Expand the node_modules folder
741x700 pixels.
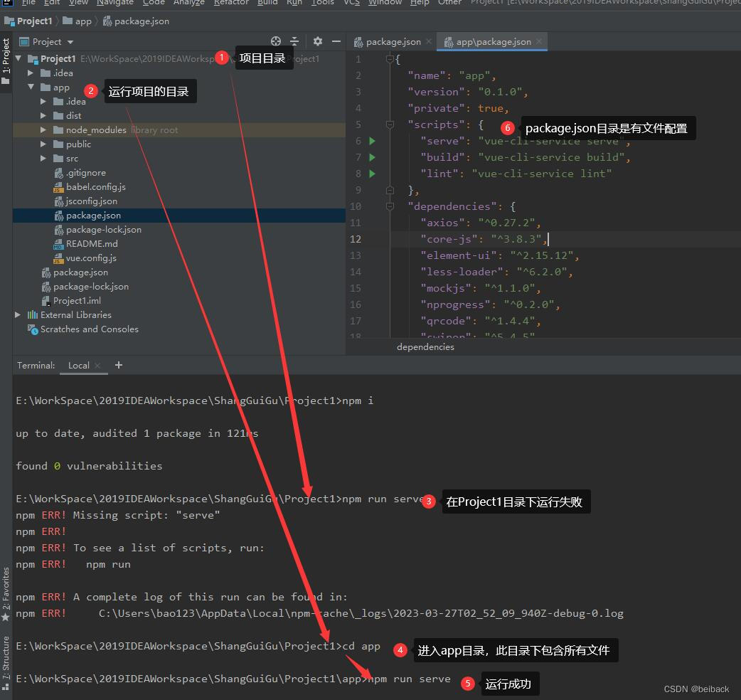pyautogui.click(x=43, y=129)
